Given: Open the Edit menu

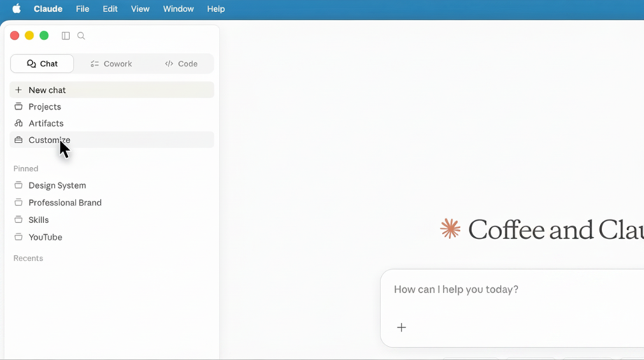Looking at the screenshot, I should click(x=110, y=8).
